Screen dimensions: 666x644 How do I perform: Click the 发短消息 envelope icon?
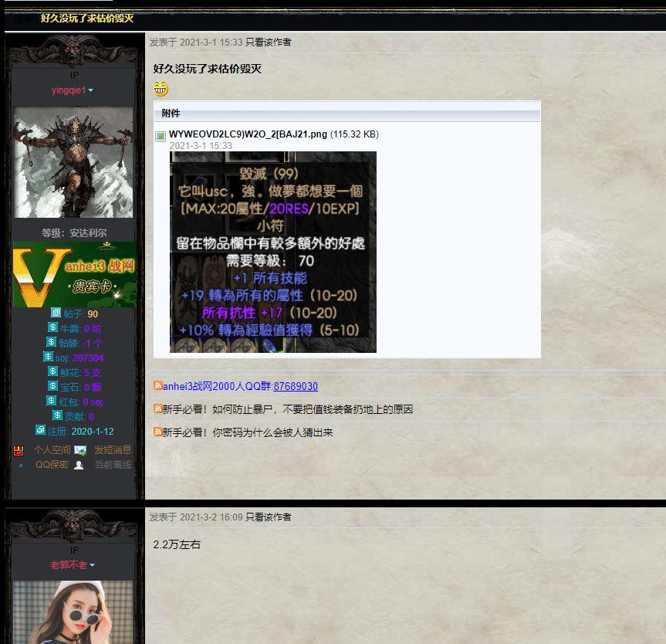pos(80,450)
